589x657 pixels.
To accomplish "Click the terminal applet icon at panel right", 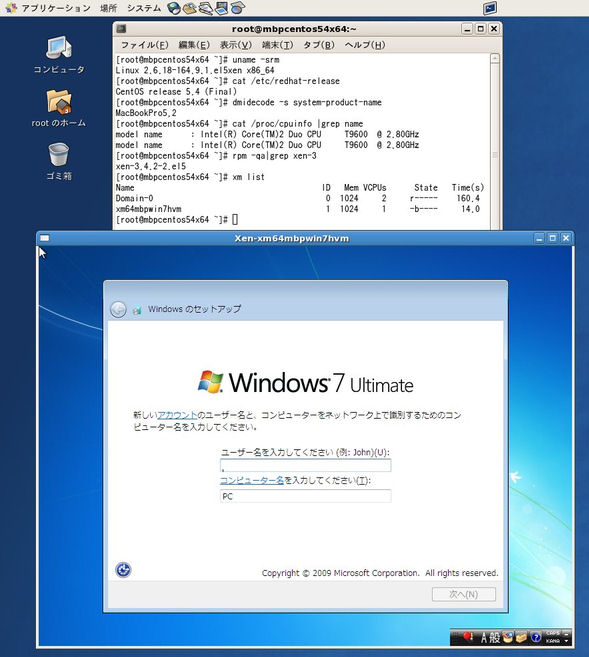I will 489,8.
